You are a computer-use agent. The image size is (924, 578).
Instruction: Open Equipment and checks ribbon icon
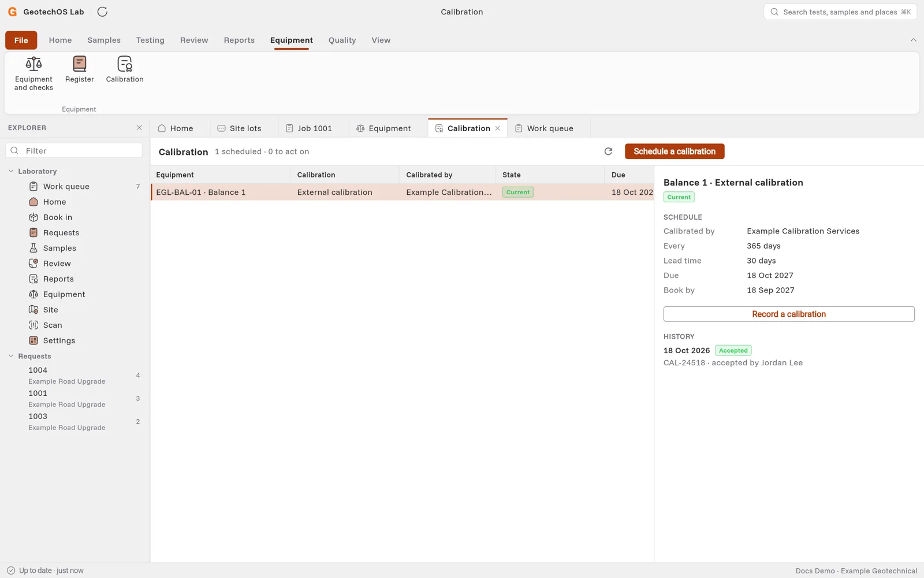point(33,73)
